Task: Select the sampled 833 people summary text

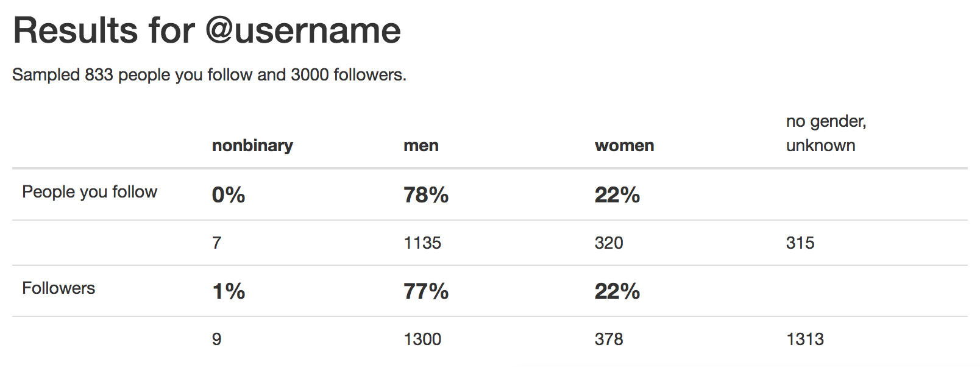Action: point(209,75)
